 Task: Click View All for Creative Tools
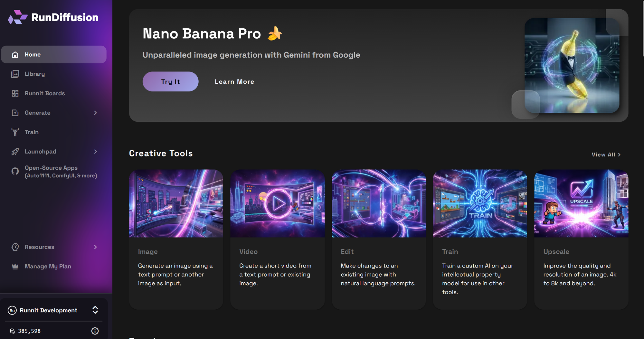coord(606,155)
